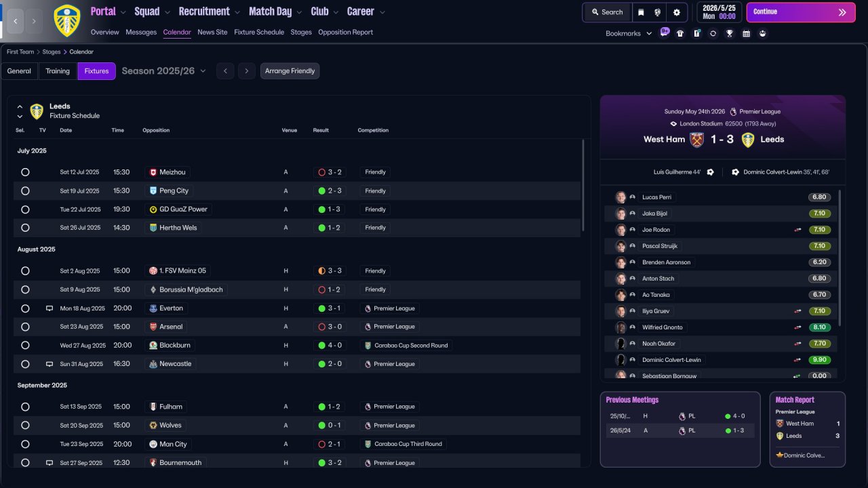Click the fixture schedule up arrow beside Leeds

pos(20,107)
